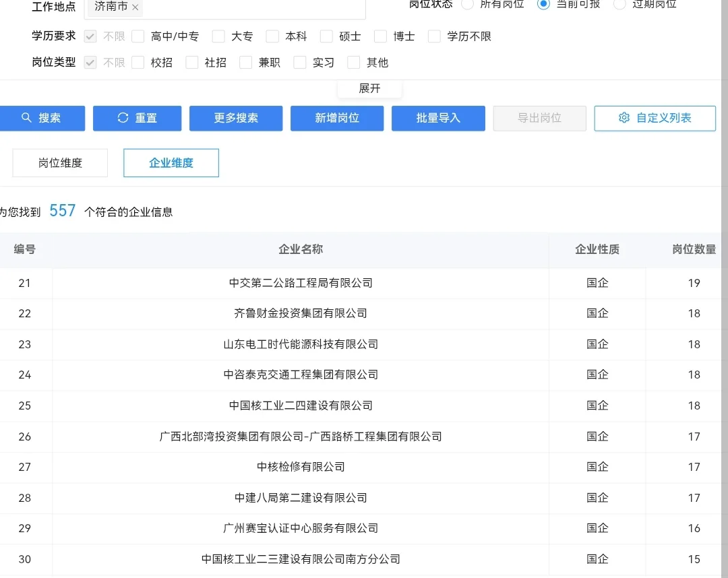Click the 搜索 search button
The width and height of the screenshot is (728, 578).
[42, 119]
